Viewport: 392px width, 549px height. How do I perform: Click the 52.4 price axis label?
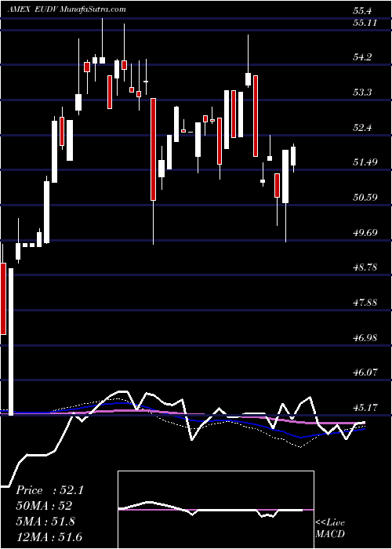pyautogui.click(x=362, y=127)
